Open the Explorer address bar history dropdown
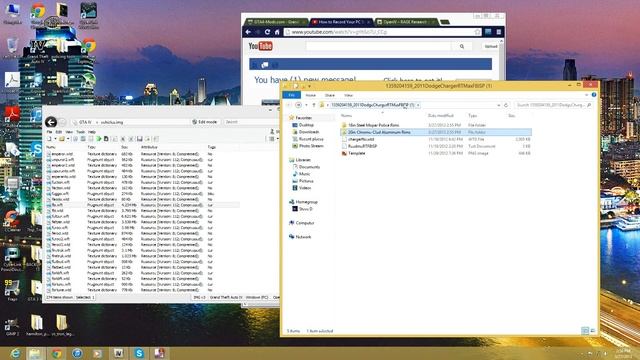The image size is (640, 360). point(498,105)
